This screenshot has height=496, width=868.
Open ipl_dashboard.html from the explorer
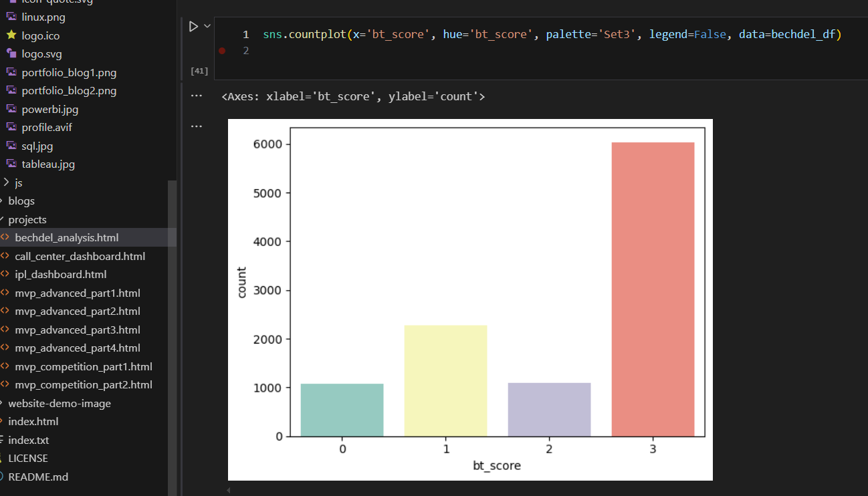click(x=60, y=274)
